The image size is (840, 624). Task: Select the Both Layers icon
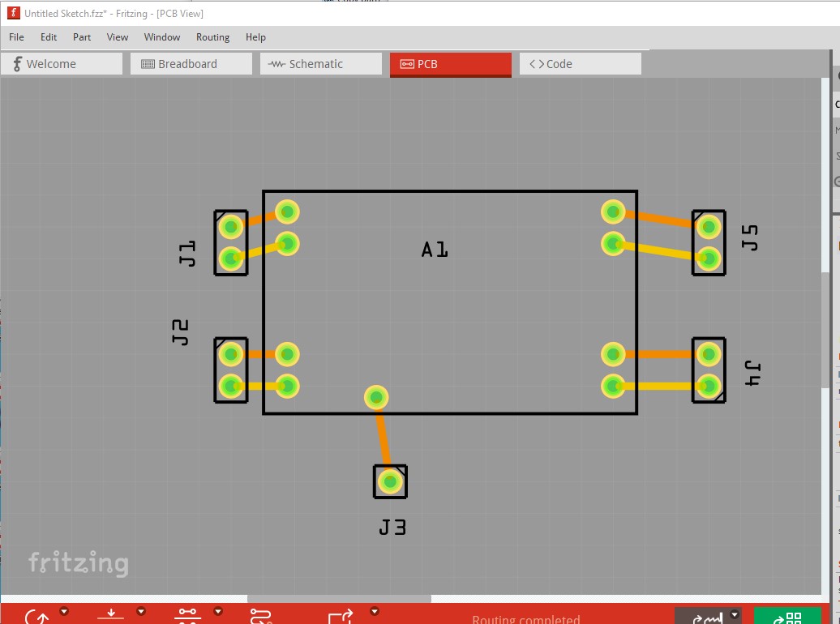(187, 617)
